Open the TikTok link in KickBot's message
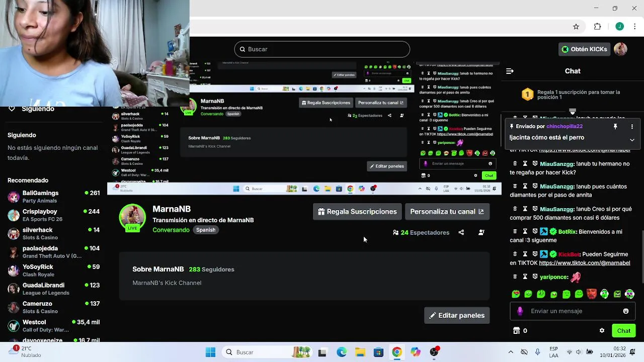Screen dimensions: 644x362 pyautogui.click(x=584, y=263)
